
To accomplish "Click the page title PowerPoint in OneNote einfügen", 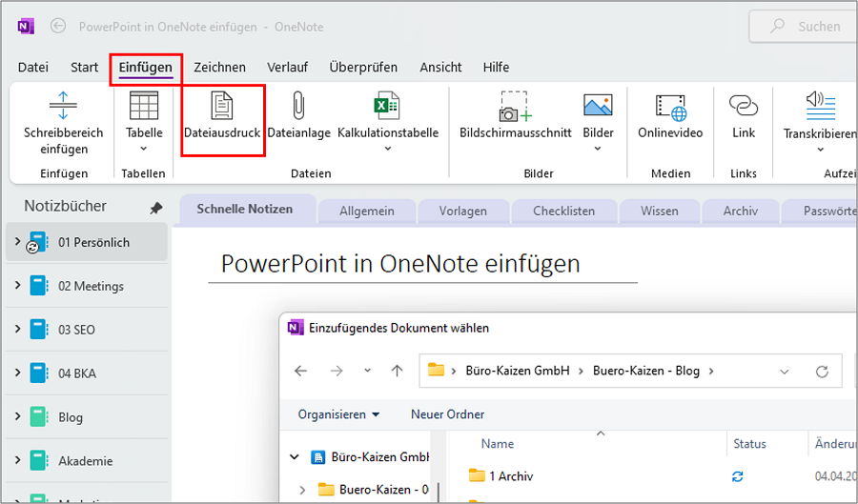I will tap(400, 264).
